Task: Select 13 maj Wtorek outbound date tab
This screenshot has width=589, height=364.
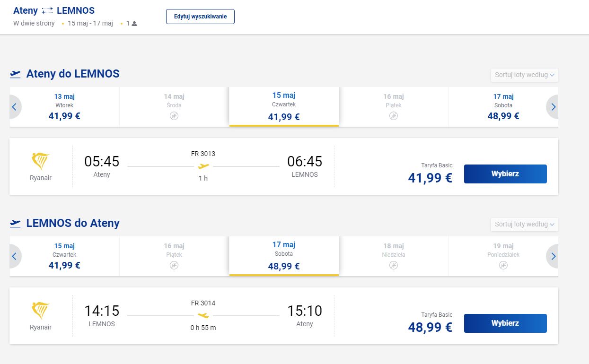Action: click(x=64, y=107)
